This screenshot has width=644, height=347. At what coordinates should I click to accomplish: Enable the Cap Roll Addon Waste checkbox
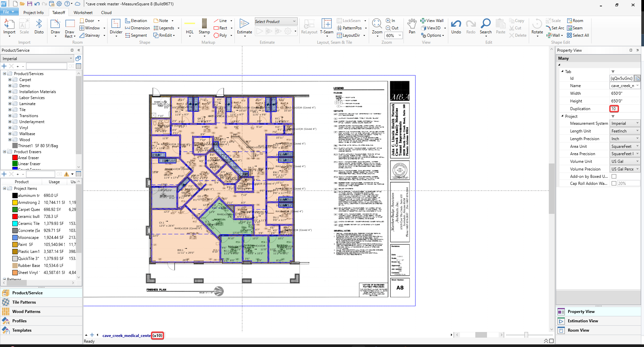point(614,184)
